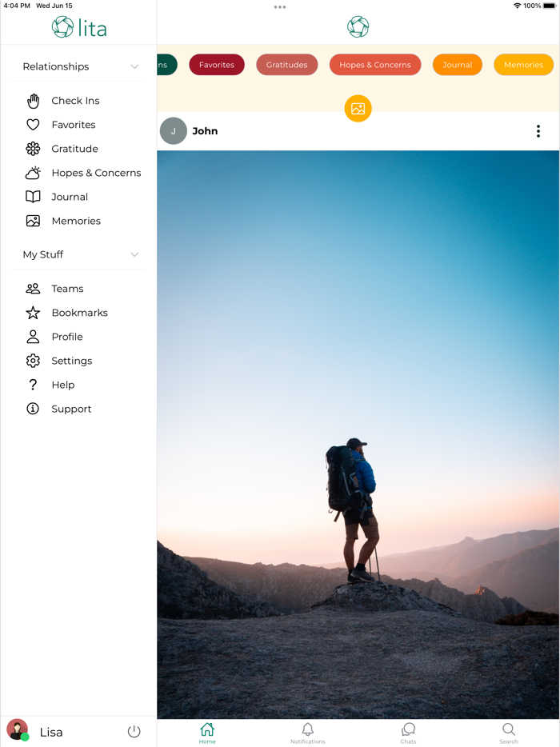Filter feed by Favorites pill

click(x=217, y=65)
